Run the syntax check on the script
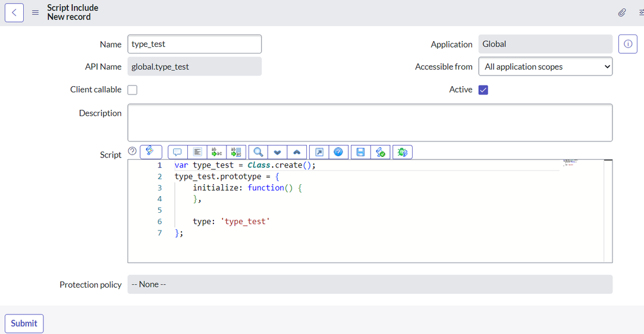This screenshot has height=334, width=644. [381, 152]
